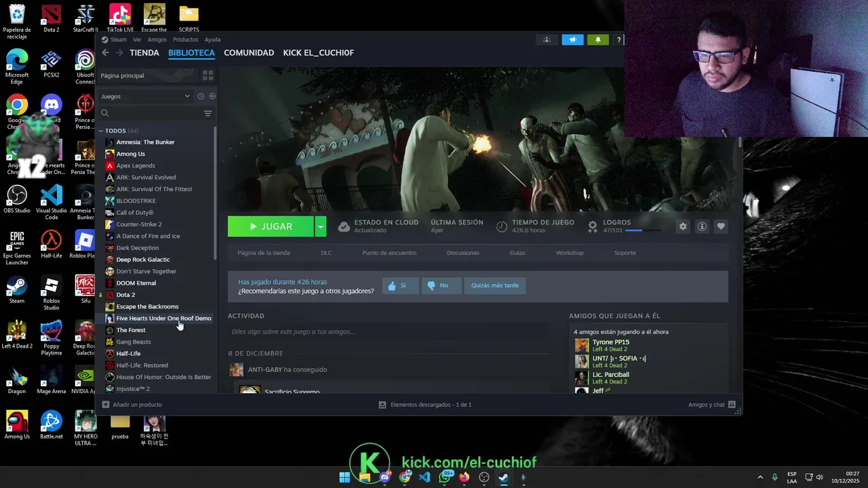Open the DLC link under the game banner

click(x=326, y=253)
